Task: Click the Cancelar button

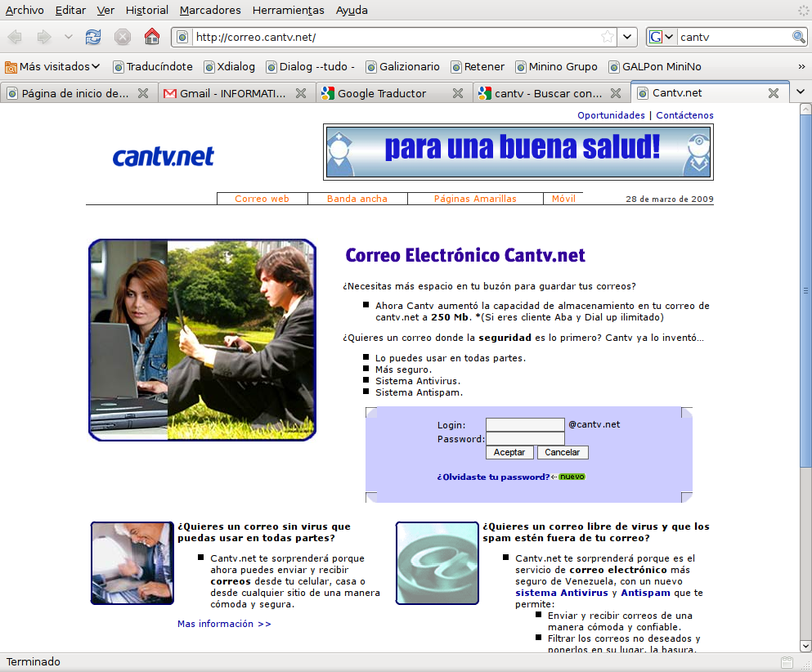Action: click(x=563, y=452)
